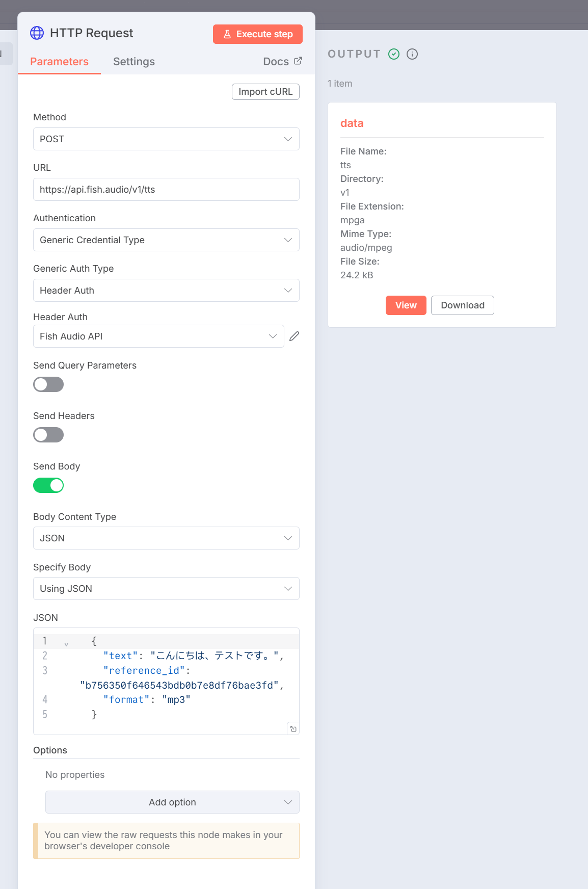Click the HTTP Request globe icon

pos(37,33)
